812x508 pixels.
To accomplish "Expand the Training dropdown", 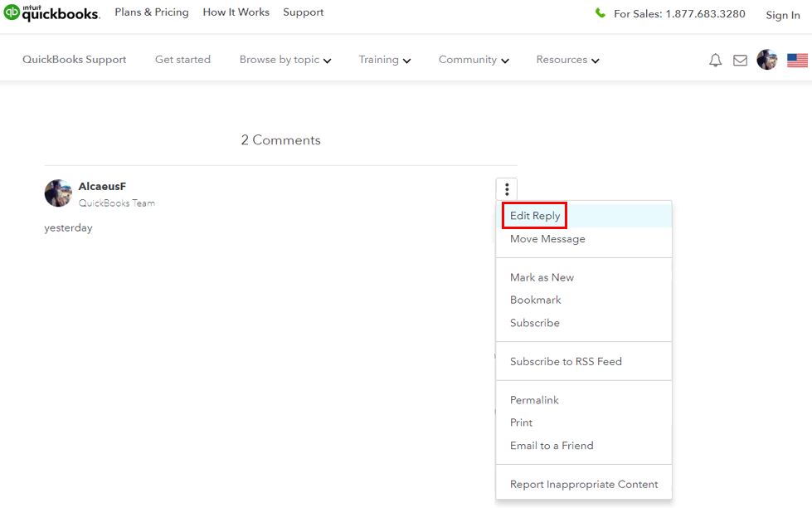I will [x=385, y=60].
